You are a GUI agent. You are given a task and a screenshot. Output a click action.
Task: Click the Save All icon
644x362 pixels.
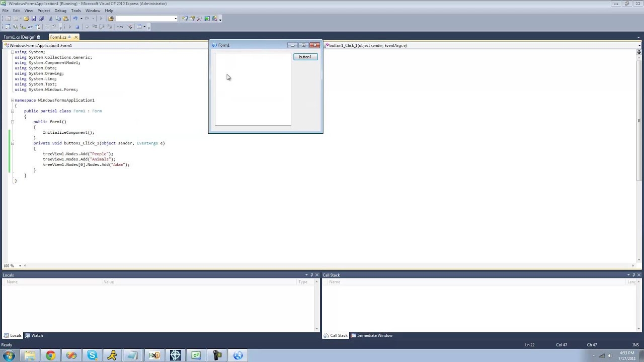41,19
